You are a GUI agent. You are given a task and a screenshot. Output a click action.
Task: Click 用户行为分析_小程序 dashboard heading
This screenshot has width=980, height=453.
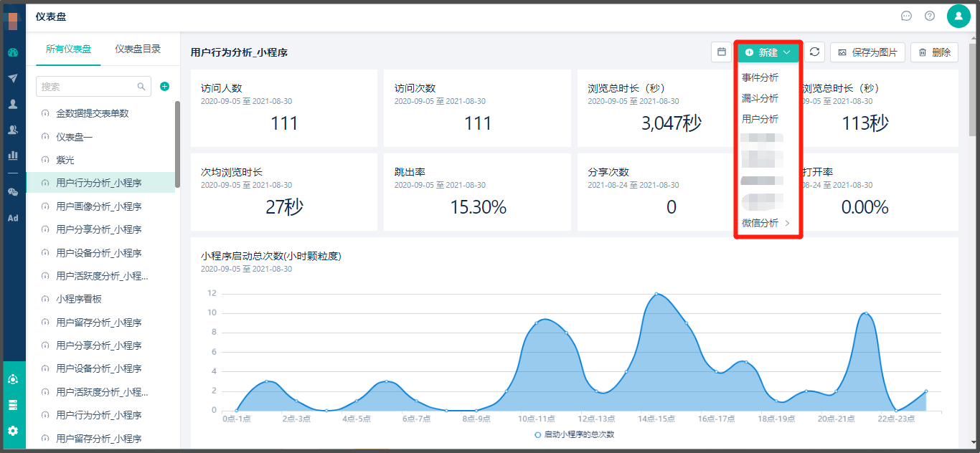tap(239, 52)
